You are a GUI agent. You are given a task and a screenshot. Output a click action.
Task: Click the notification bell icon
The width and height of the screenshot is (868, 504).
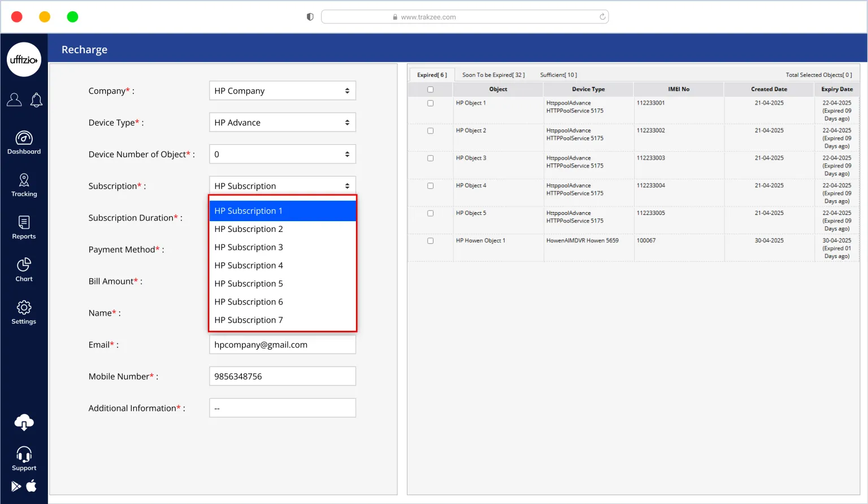[x=36, y=100]
